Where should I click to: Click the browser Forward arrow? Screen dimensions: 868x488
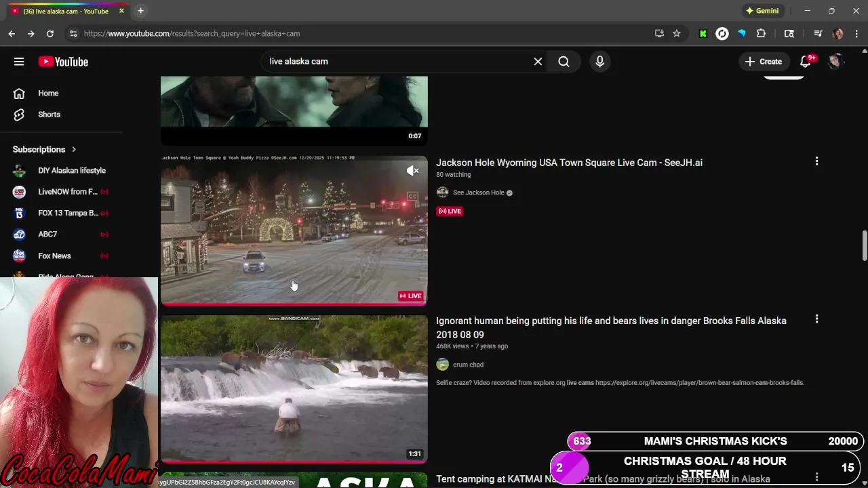pyautogui.click(x=31, y=33)
